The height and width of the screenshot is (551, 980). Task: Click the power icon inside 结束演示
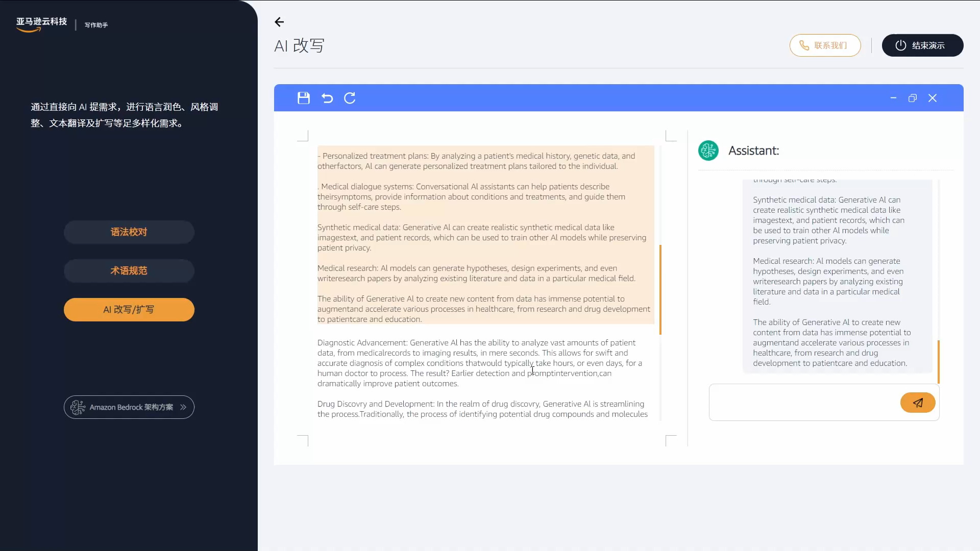900,45
